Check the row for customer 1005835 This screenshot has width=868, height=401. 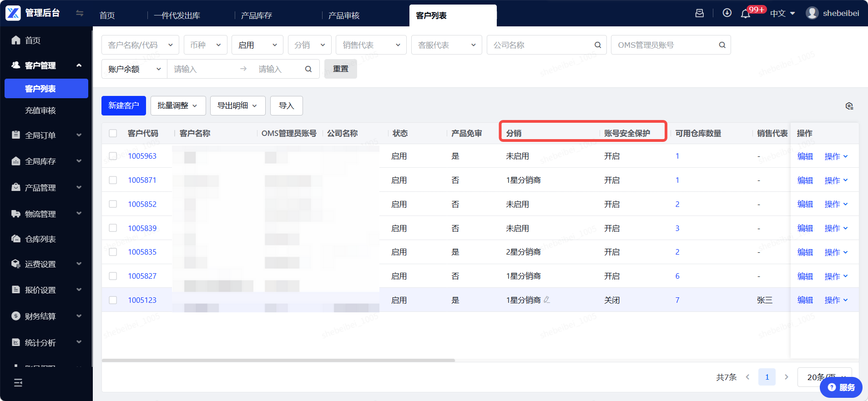pyautogui.click(x=113, y=252)
